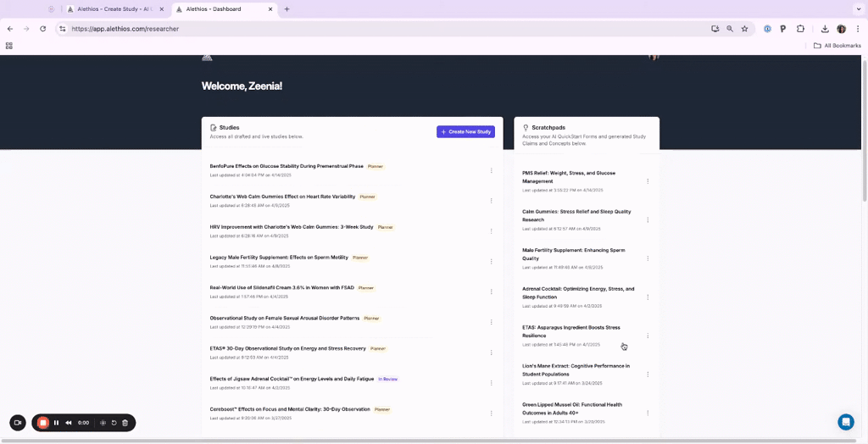Switch to Alethios Create Study tab
The width and height of the screenshot is (868, 444).
point(114,8)
